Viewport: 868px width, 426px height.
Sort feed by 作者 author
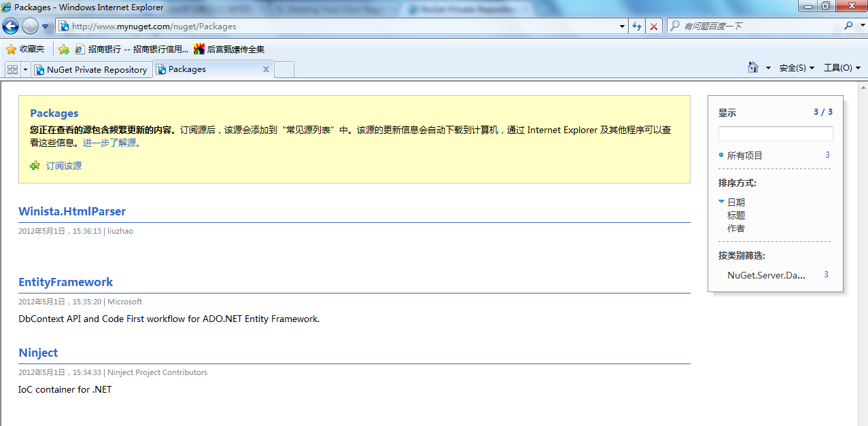coord(736,228)
